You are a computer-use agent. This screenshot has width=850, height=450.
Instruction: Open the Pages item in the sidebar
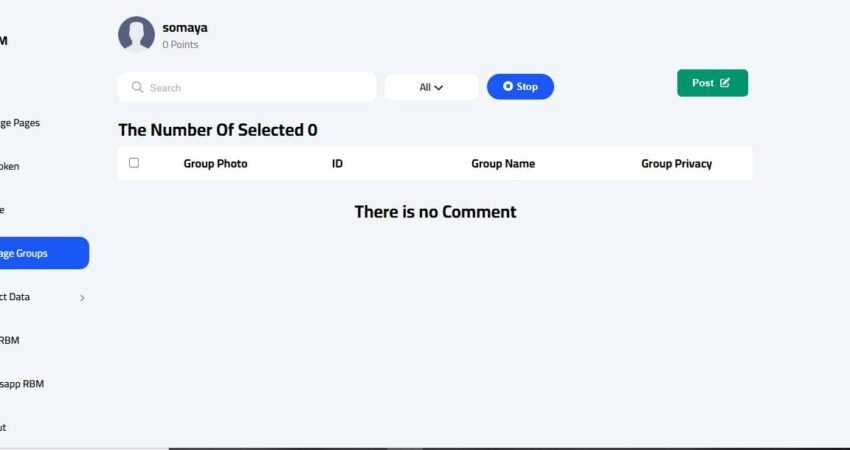coord(20,123)
